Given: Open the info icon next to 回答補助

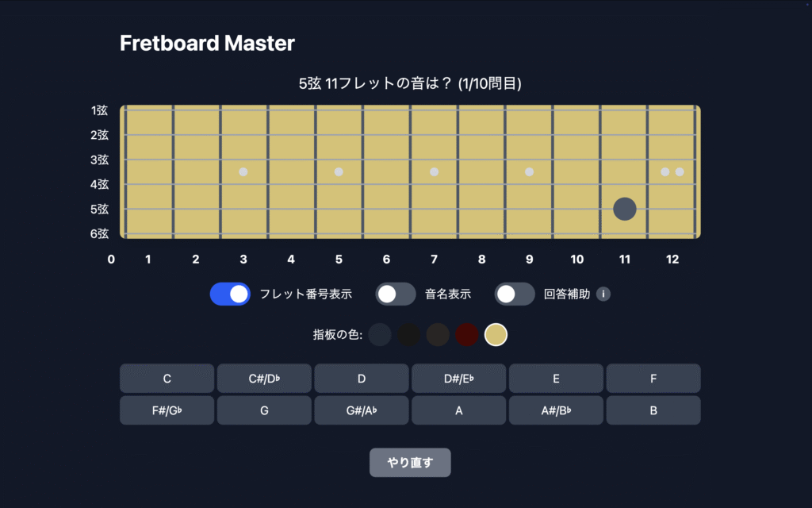Looking at the screenshot, I should coord(603,294).
